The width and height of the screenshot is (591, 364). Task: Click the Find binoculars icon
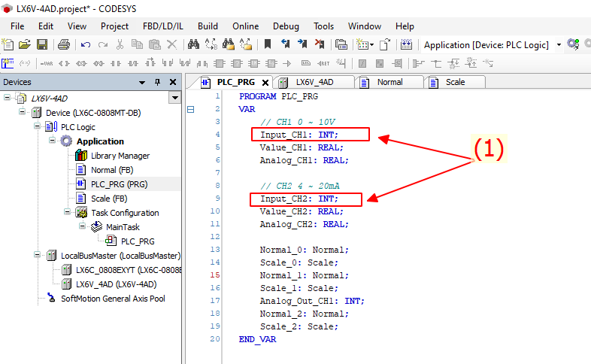click(192, 44)
